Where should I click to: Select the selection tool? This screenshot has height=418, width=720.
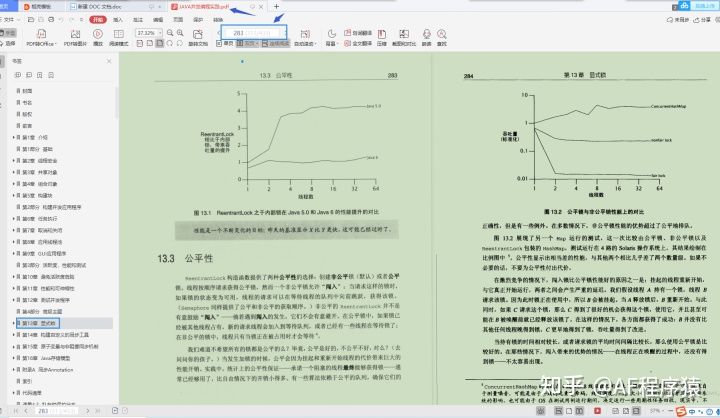point(8,43)
